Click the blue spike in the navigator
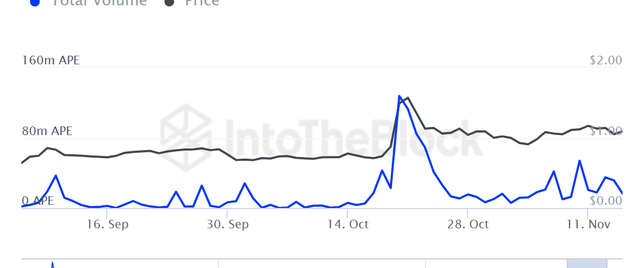 (52, 264)
